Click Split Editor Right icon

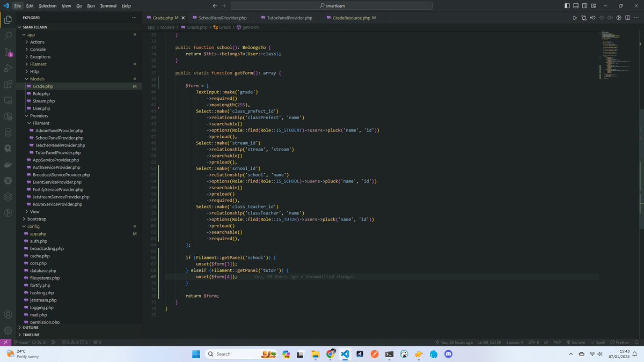pos(627,18)
